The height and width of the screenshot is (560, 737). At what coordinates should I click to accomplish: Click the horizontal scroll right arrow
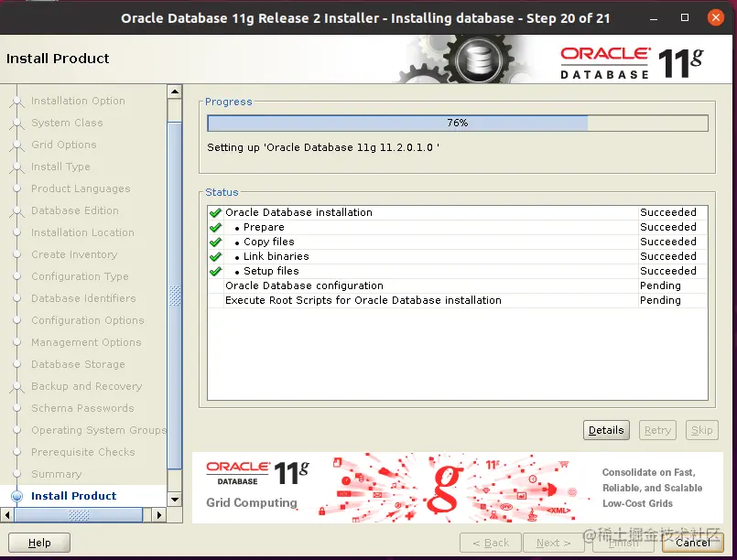159,515
